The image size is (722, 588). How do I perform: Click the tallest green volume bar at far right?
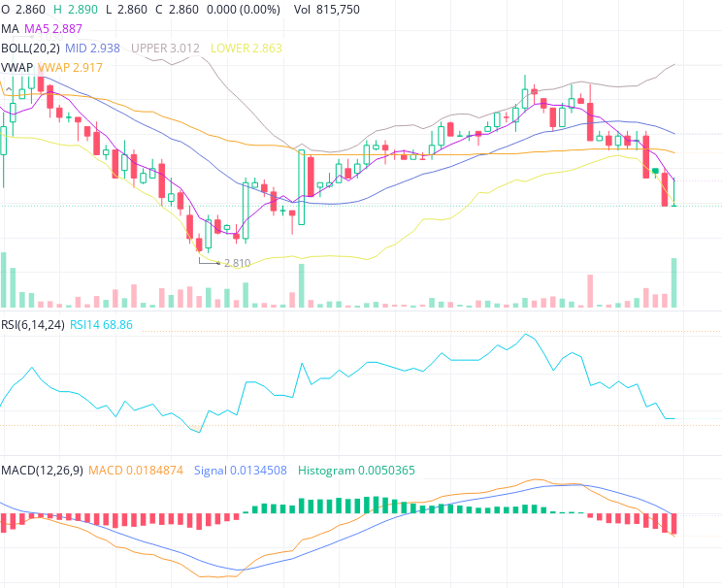pyautogui.click(x=674, y=282)
